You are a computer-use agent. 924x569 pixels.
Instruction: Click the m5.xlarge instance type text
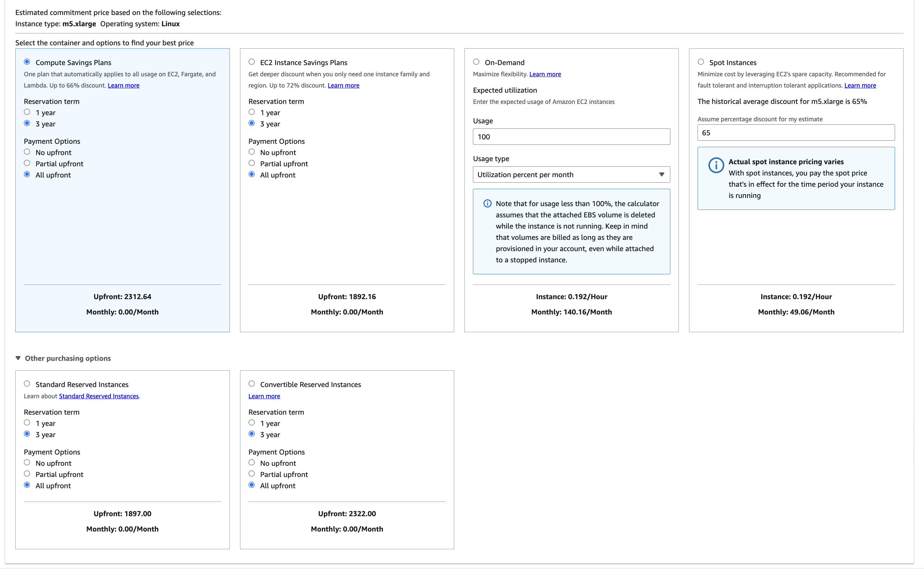(79, 24)
